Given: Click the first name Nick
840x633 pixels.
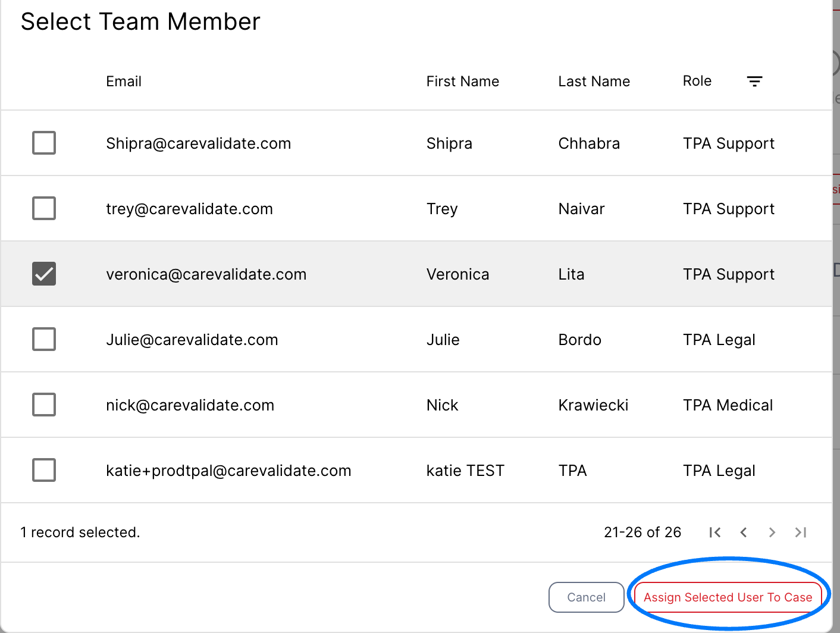Looking at the screenshot, I should pyautogui.click(x=443, y=405).
